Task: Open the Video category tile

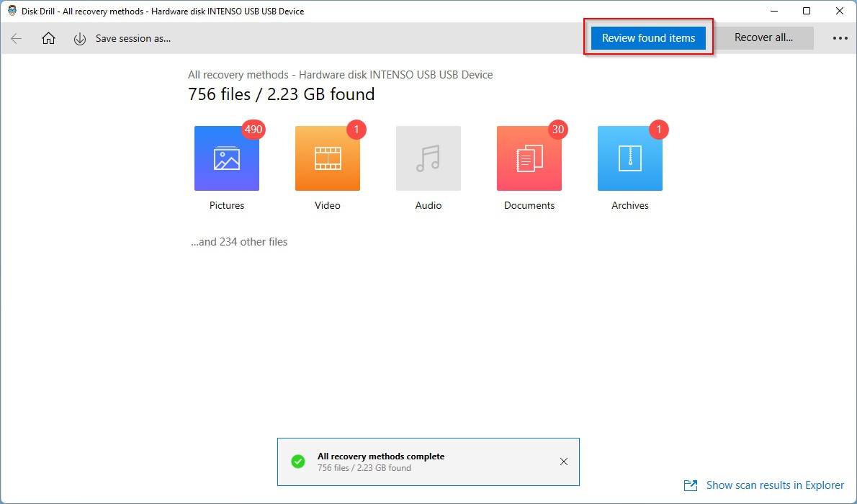Action: (328, 158)
